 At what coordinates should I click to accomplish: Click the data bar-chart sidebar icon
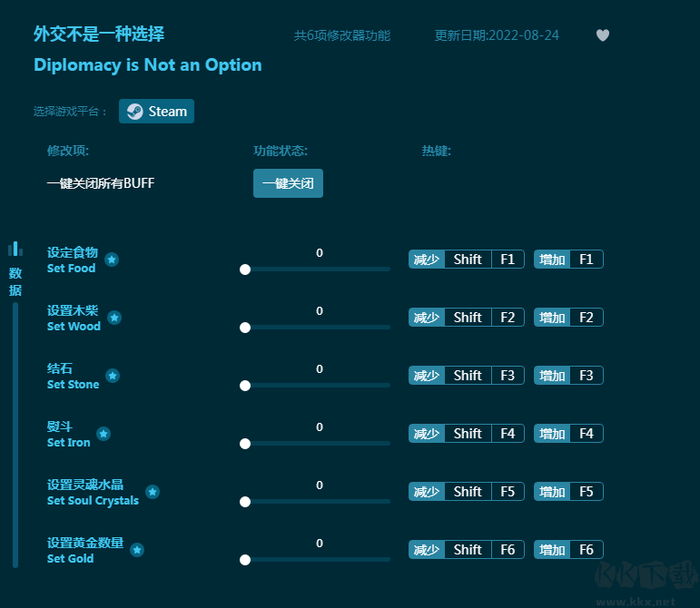(15, 249)
